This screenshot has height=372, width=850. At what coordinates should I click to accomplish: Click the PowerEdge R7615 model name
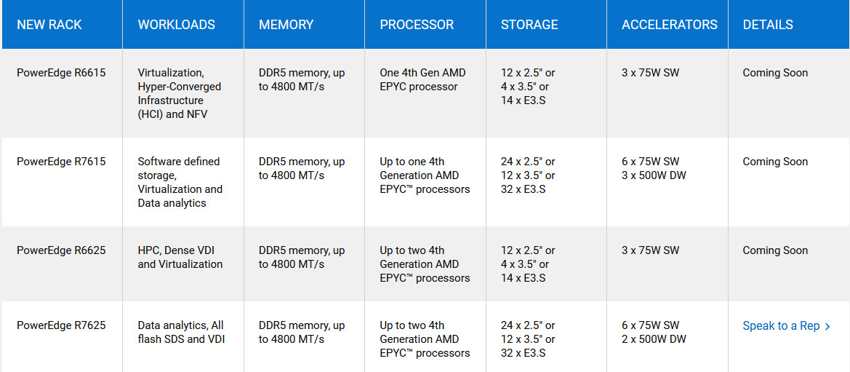coord(61,162)
